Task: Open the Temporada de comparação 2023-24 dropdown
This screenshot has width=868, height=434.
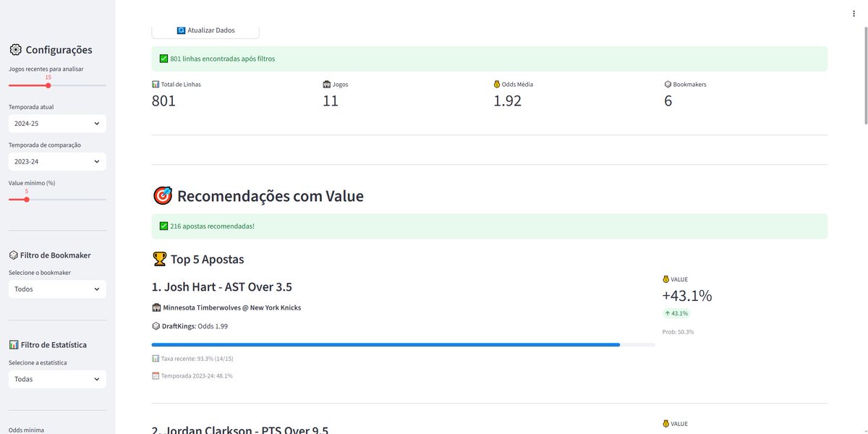Action: (x=57, y=161)
